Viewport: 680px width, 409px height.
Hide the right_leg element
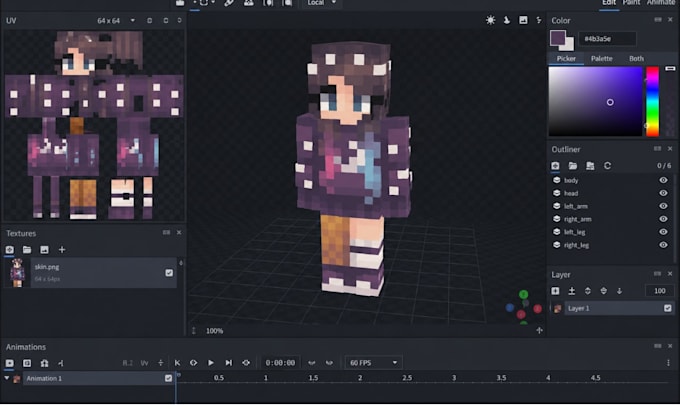(663, 245)
